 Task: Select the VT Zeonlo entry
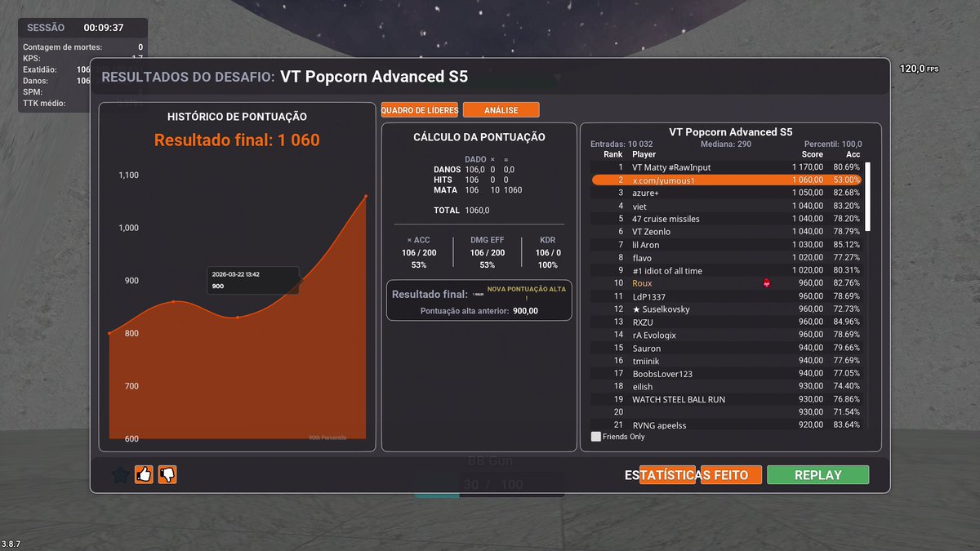[x=725, y=232]
